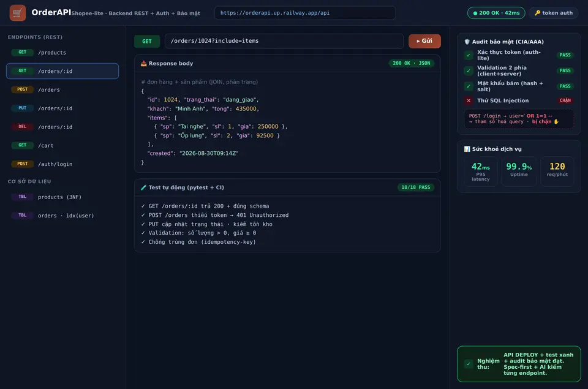588x389 pixels.
Task: Click test line Chống trùng đơn
Action: click(198, 242)
